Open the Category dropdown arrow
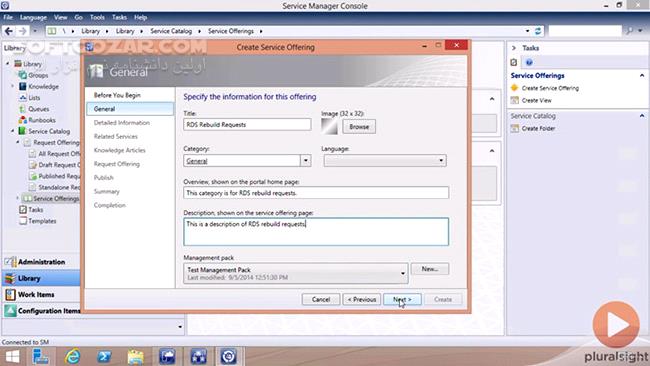Viewport: 650px width, 366px height. click(306, 160)
